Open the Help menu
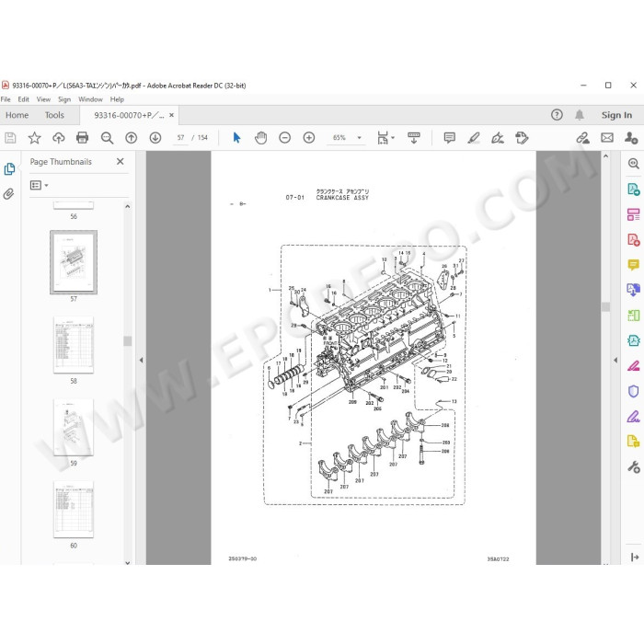 117,99
